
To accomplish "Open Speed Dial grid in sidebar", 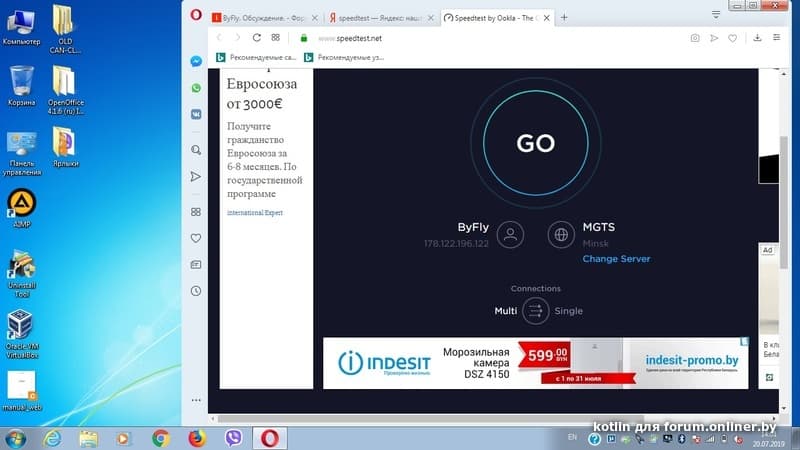I will coord(196,212).
